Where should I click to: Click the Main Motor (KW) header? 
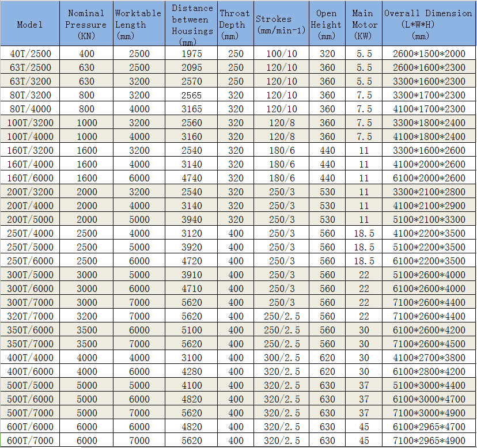coord(364,24)
